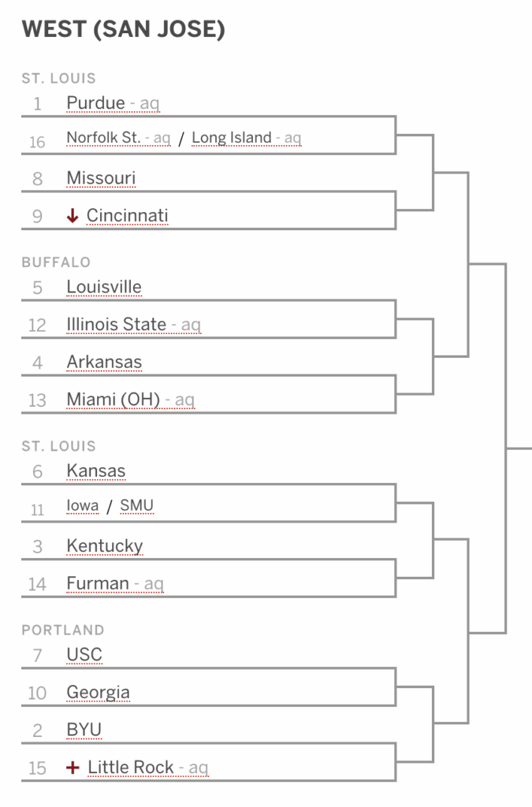Click the Cincinnati team name
Screen dimensions: 532x807
point(127,216)
